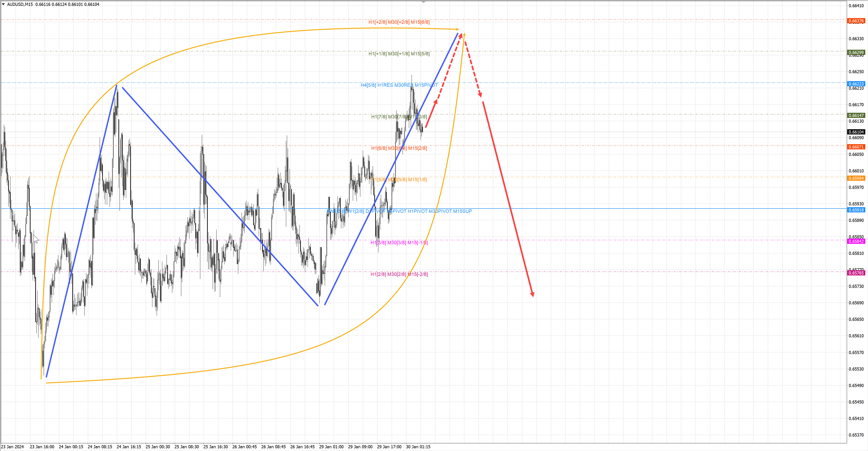Viewport: 868px width, 451px height.
Task: Click the gray chart shift triangle at top
Action: tap(424, 2)
